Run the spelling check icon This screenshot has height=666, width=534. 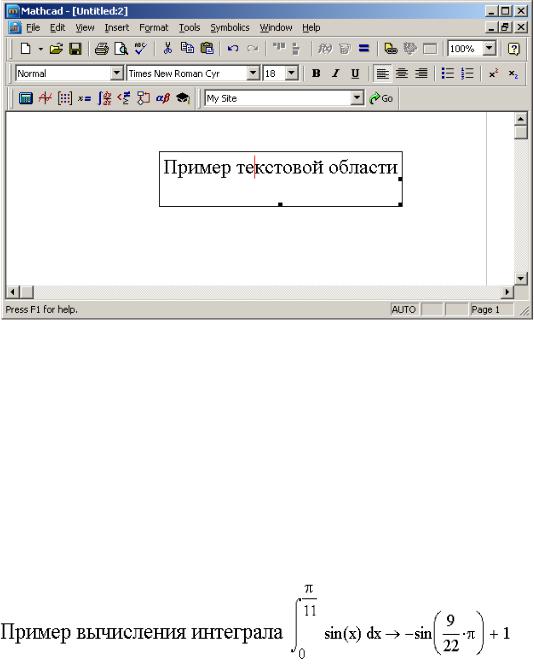140,49
